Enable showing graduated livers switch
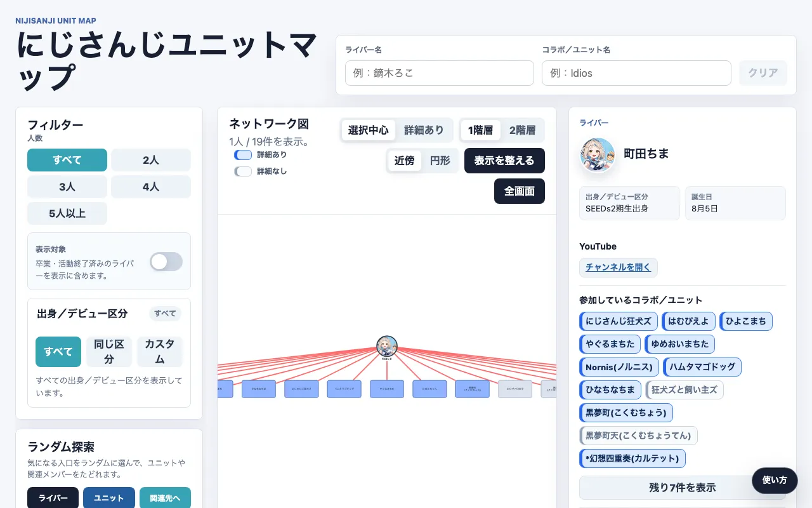Image resolution: width=812 pixels, height=508 pixels. pos(166,262)
